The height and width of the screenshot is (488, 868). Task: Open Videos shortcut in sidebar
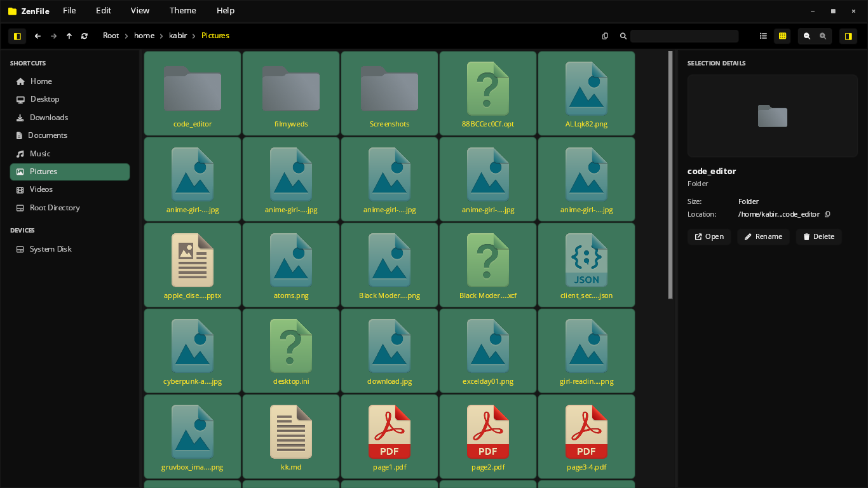coord(70,189)
